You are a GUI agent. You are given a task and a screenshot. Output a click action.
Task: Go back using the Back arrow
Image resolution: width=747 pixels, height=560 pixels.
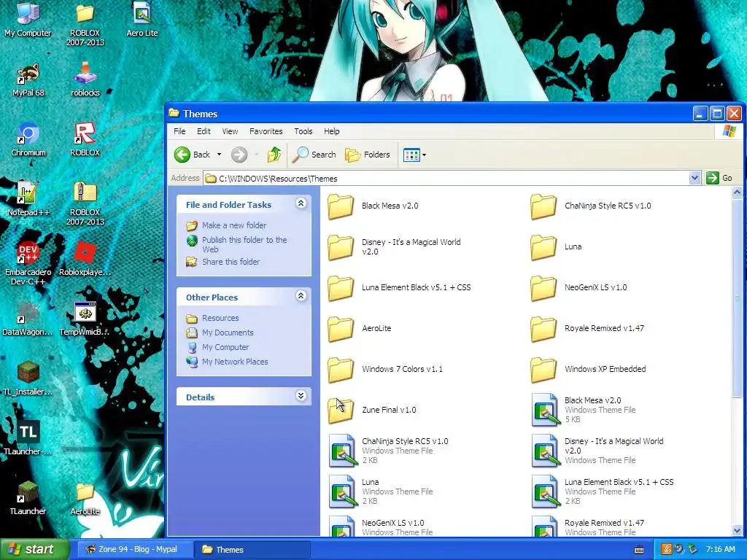(x=193, y=155)
